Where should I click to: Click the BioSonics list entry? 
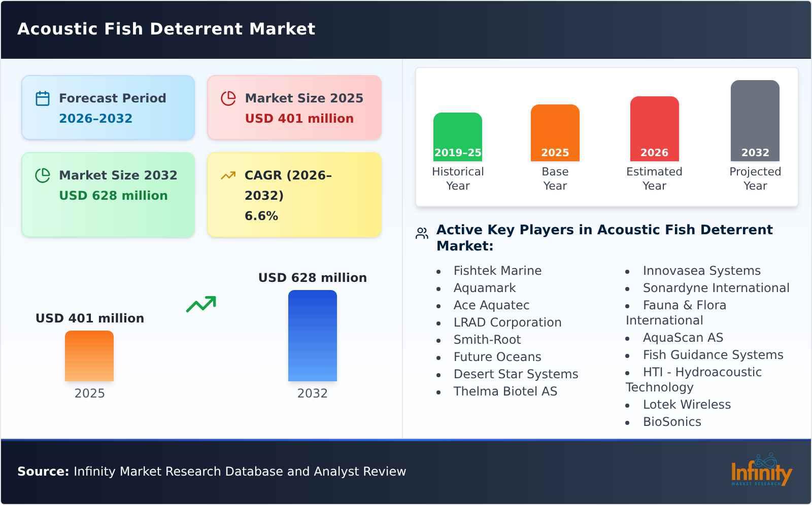(x=672, y=421)
